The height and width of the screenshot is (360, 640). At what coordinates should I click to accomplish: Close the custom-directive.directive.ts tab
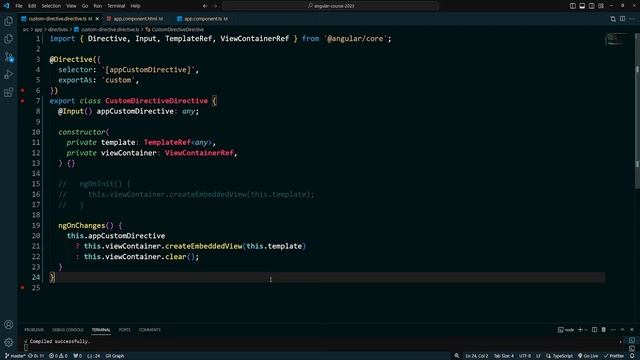[x=97, y=19]
